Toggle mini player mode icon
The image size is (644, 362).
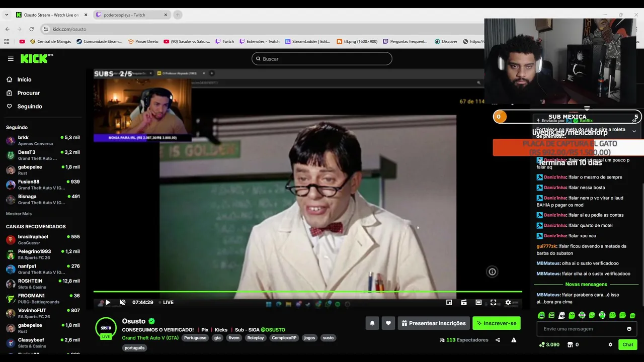pyautogui.click(x=449, y=302)
